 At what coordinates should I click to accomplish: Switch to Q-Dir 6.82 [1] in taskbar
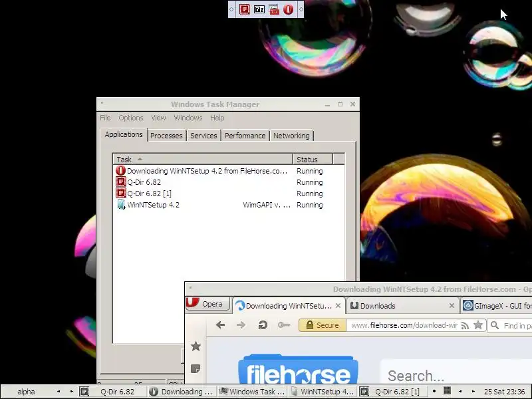click(392, 392)
